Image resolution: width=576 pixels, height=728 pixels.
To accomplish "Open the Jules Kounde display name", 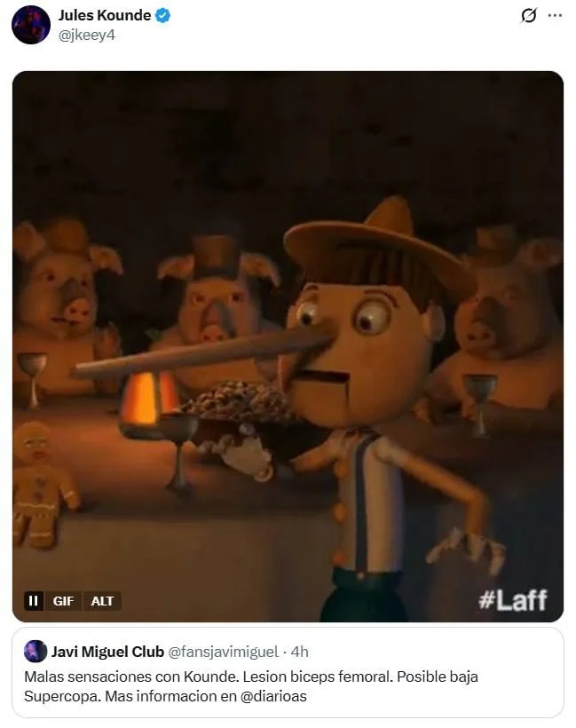I will pos(105,15).
